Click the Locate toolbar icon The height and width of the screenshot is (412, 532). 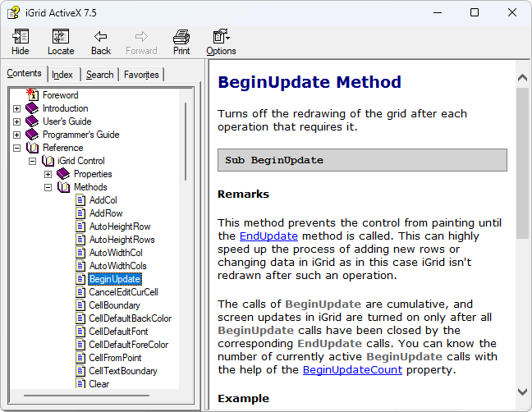point(61,36)
